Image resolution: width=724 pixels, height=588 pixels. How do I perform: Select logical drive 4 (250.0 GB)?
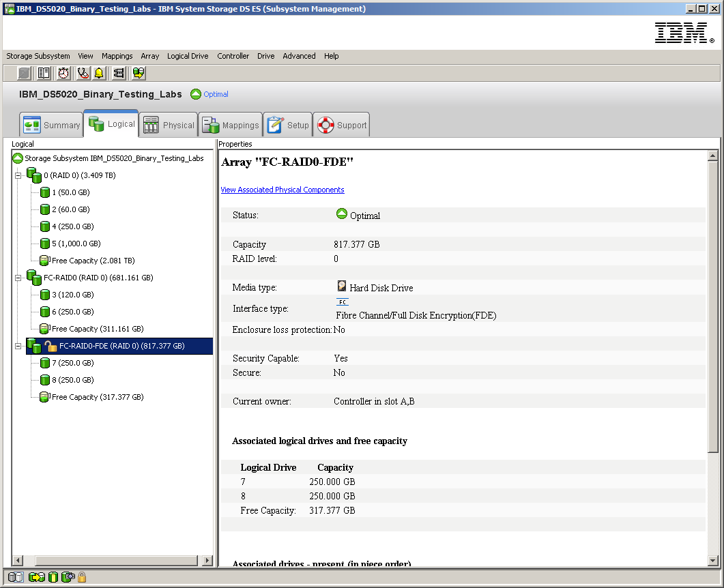73,226
